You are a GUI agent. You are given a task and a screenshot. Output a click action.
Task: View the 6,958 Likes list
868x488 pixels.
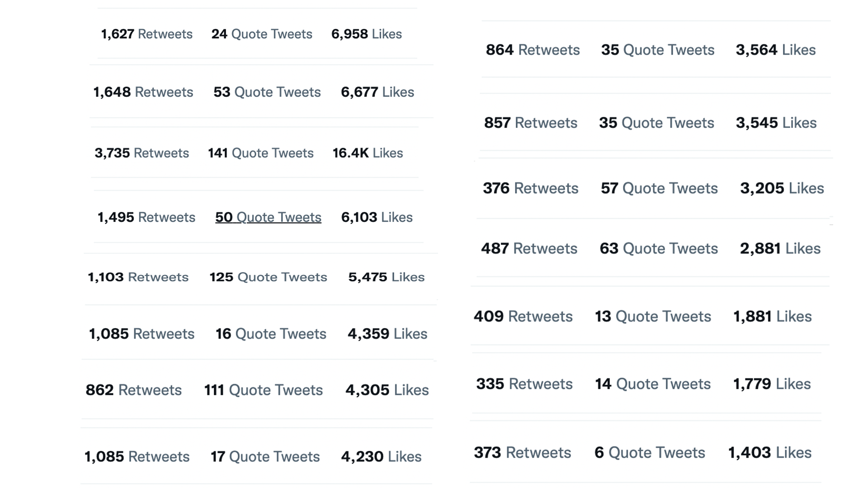pyautogui.click(x=366, y=34)
